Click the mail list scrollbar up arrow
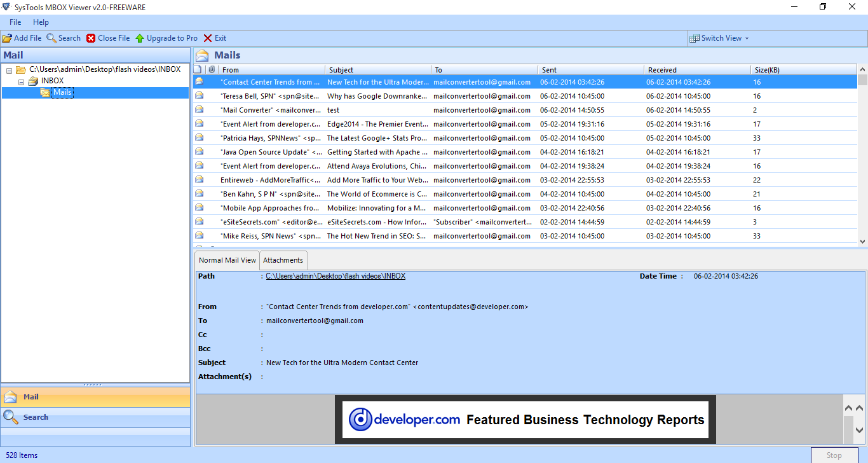 tap(862, 70)
